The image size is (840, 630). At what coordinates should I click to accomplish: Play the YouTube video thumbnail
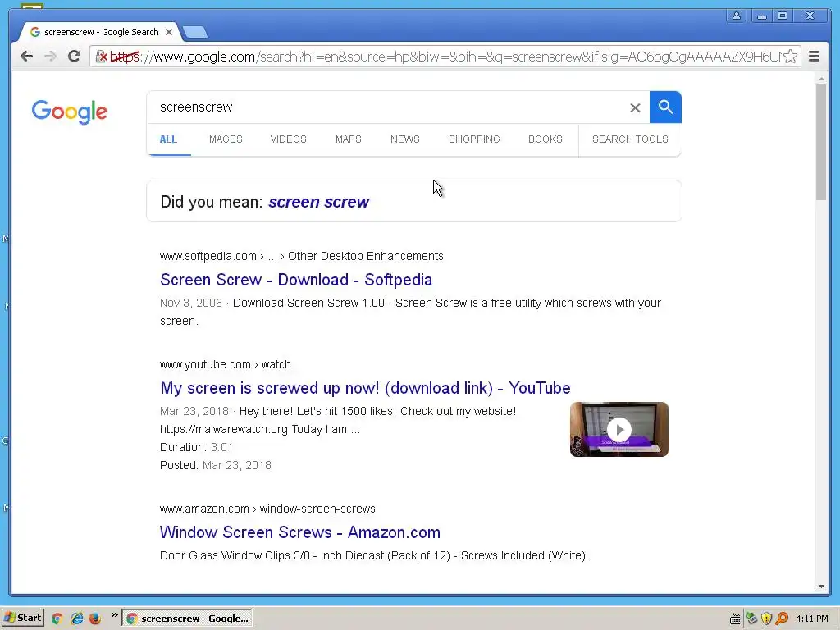619,429
